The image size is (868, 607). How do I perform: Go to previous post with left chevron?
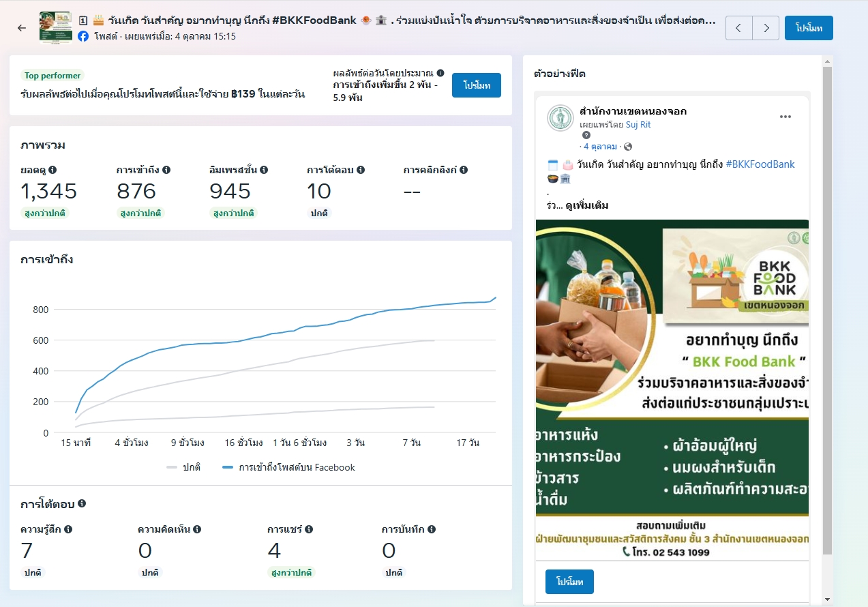point(739,28)
